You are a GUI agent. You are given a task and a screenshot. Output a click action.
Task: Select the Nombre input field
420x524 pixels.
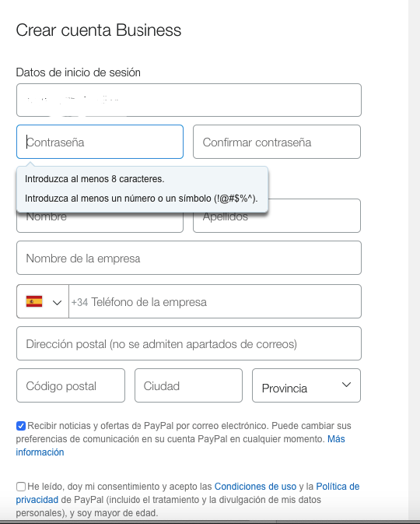pyautogui.click(x=100, y=222)
